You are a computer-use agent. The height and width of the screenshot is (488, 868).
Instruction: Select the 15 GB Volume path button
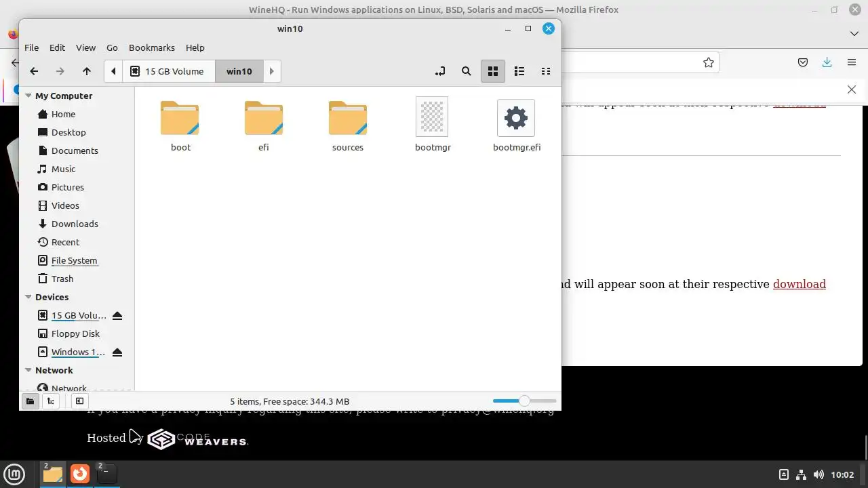tap(168, 71)
